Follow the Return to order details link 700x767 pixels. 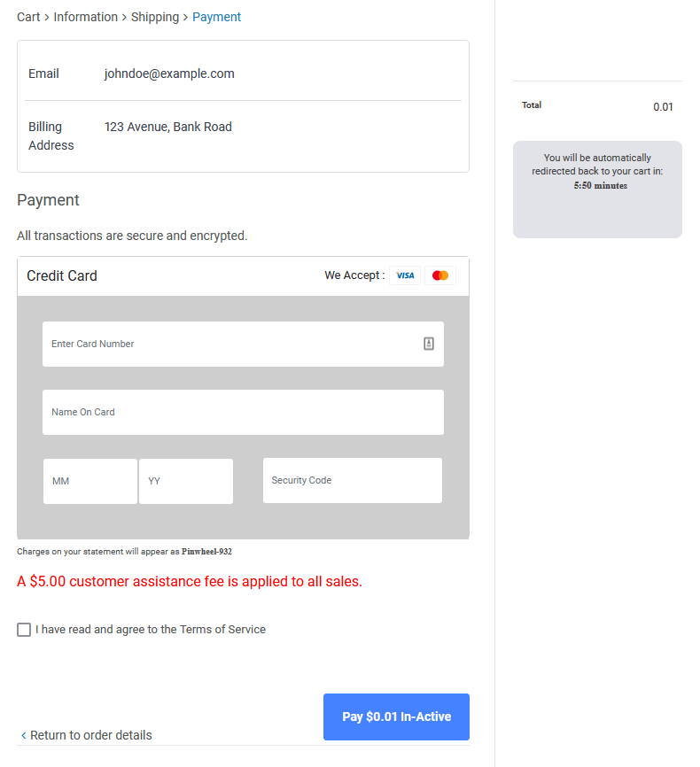pos(91,735)
